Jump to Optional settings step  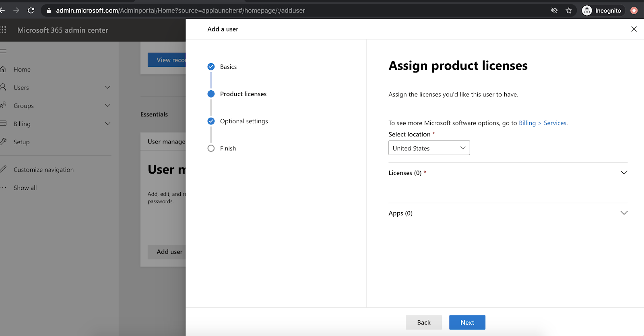[244, 121]
